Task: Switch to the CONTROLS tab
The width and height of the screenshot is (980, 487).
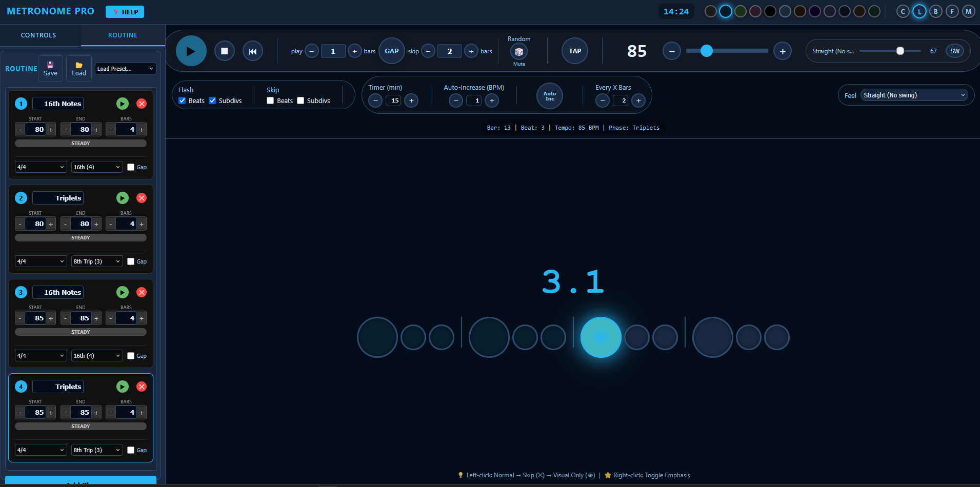Action: pyautogui.click(x=38, y=35)
